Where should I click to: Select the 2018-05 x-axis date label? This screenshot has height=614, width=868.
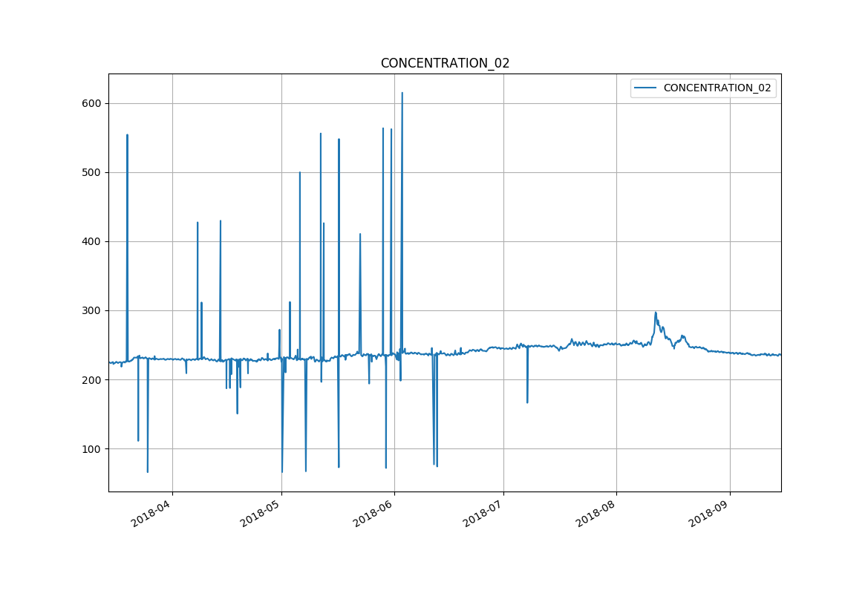coord(261,512)
